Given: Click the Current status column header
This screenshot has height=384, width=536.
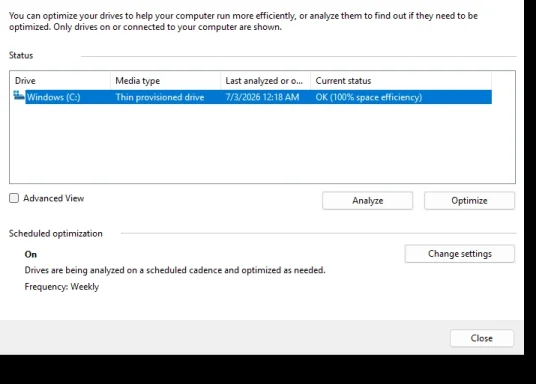Looking at the screenshot, I should click(x=401, y=81).
